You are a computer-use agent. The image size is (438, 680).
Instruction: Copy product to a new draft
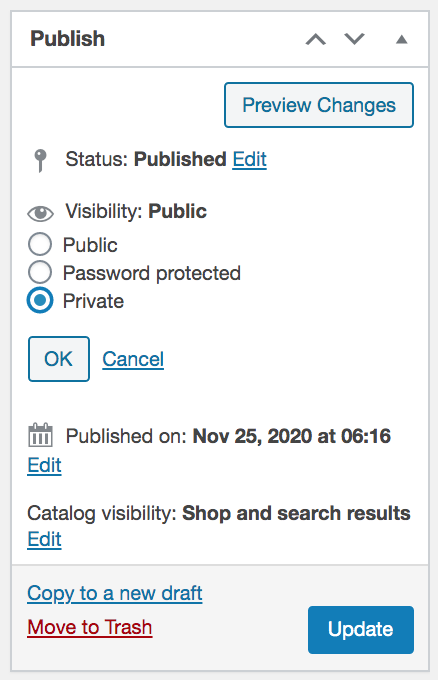click(x=115, y=593)
